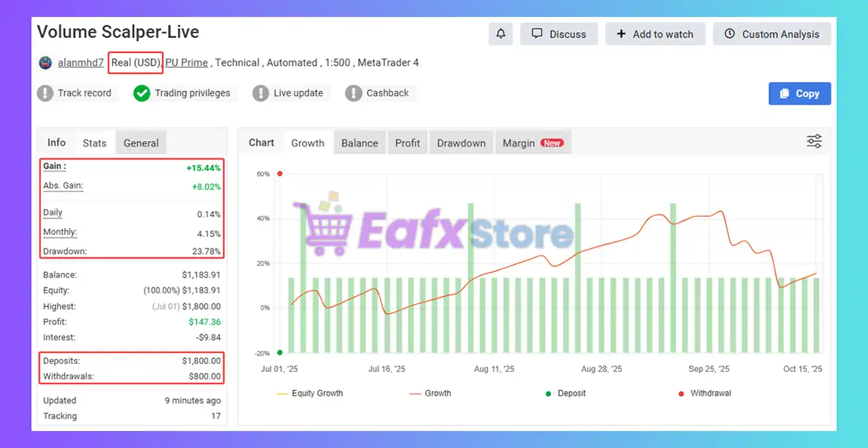Viewport: 868px width, 448px height.
Task: Toggle the Deposit legend series
Action: coord(566,393)
